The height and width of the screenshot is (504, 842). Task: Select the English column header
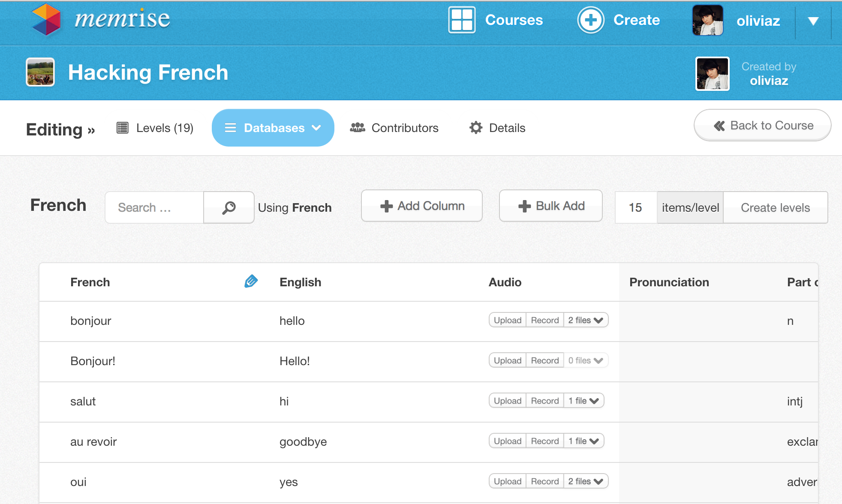point(300,282)
